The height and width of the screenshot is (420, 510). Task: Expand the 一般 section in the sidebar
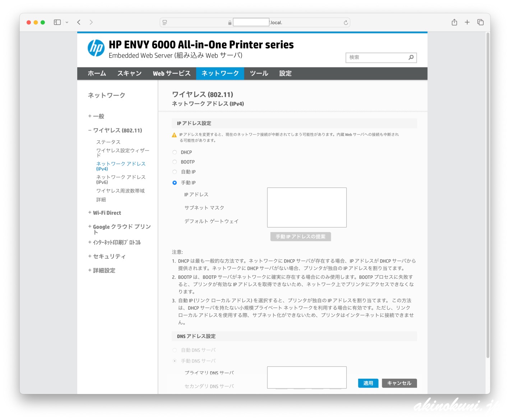coord(96,116)
